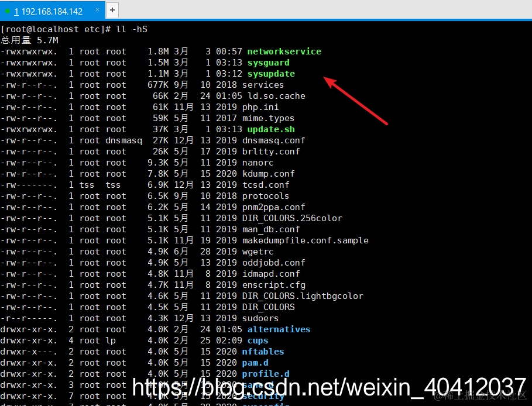Click the 总用量 5.7M total line
Viewport: 532px width, 406px height.
(x=29, y=40)
